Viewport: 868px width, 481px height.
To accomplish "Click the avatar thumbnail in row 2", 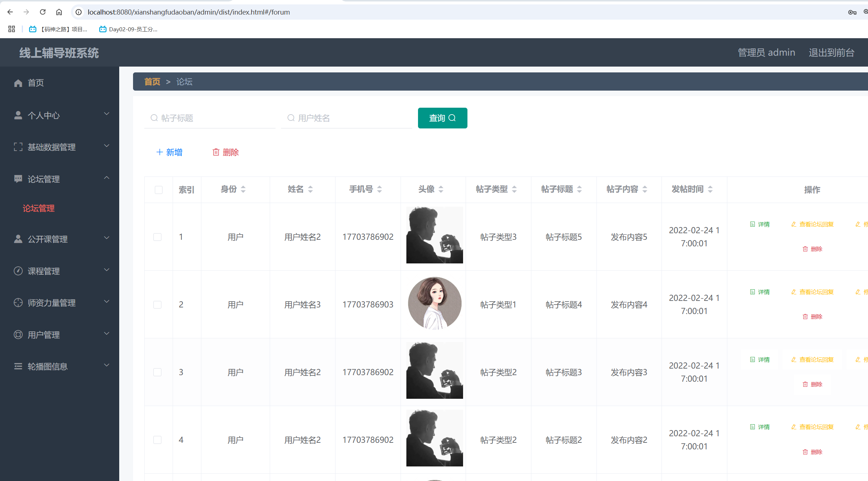I will click(435, 303).
